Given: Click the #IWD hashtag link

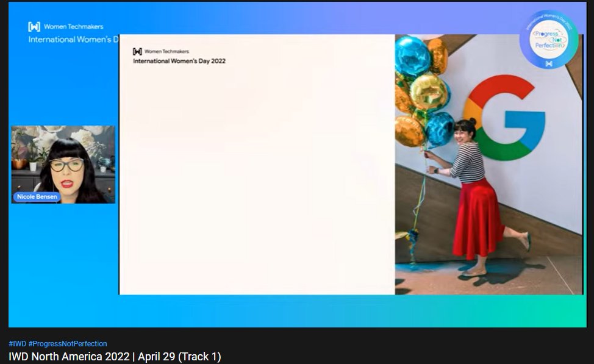Looking at the screenshot, I should coord(18,343).
